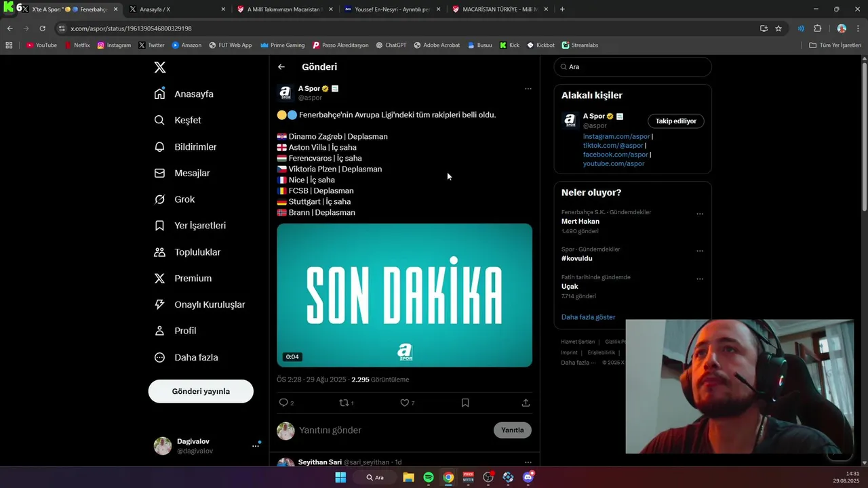Open Windows Start menu
868x488 pixels.
click(340, 477)
